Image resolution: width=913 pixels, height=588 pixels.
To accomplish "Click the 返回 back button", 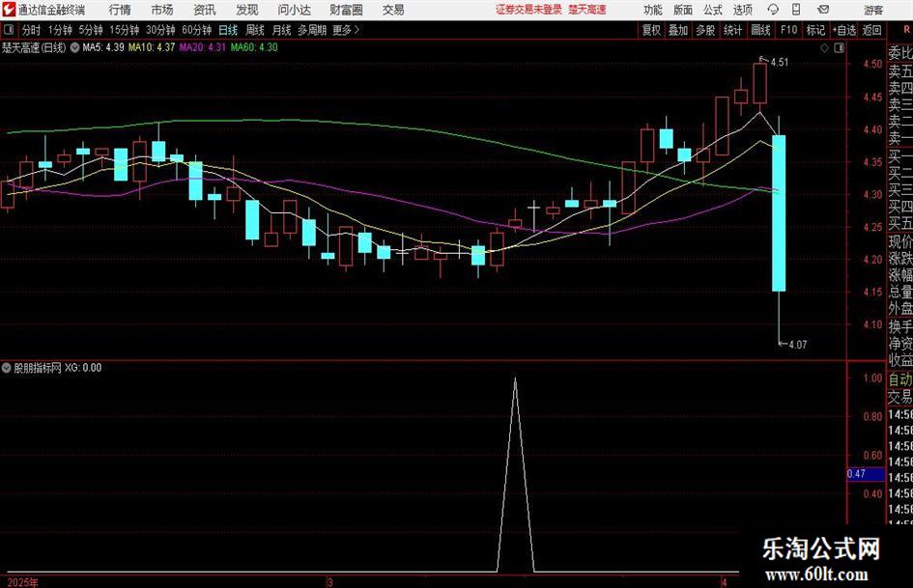I will point(871,30).
